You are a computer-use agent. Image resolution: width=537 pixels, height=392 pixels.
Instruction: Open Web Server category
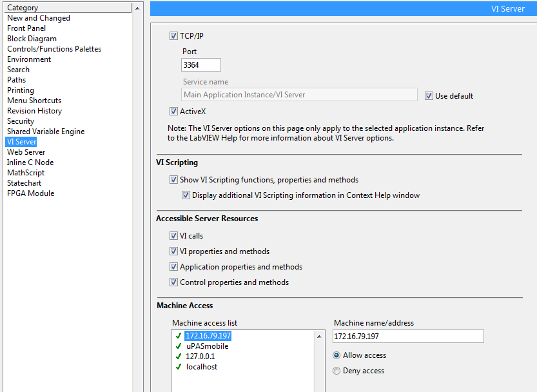tap(26, 152)
